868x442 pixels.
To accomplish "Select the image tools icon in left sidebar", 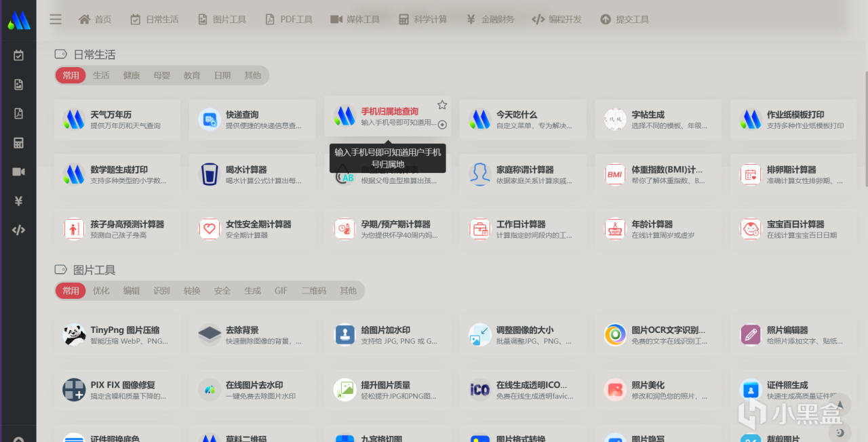I will point(18,84).
